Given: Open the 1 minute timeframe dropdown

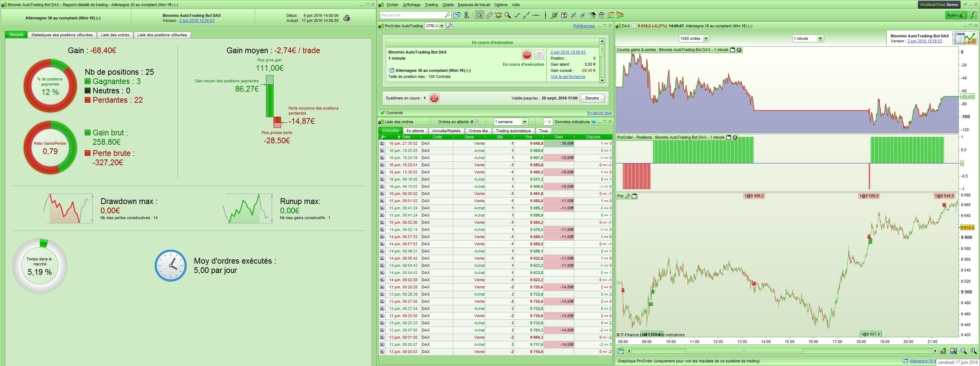Looking at the screenshot, I should [x=820, y=38].
